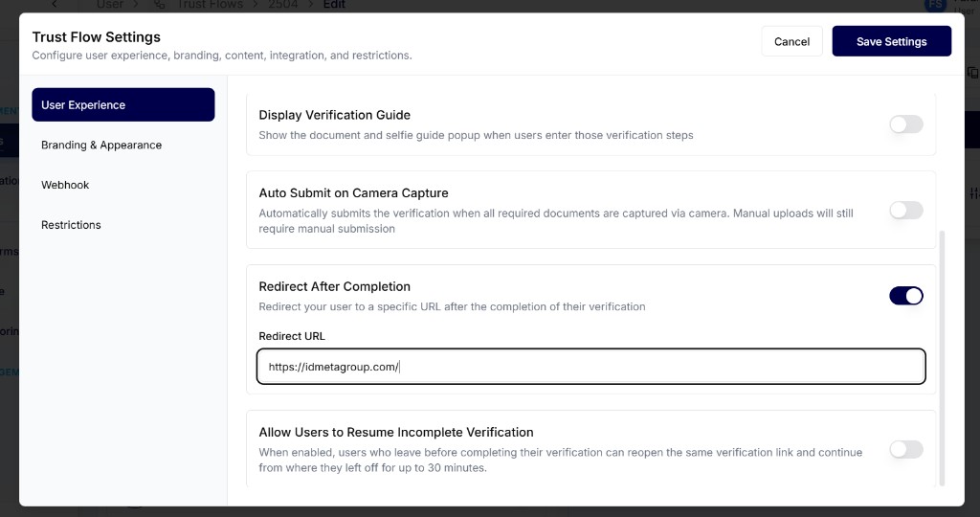Viewport: 980px width, 517px height.
Task: Click the Redirect URL label
Action: click(292, 336)
